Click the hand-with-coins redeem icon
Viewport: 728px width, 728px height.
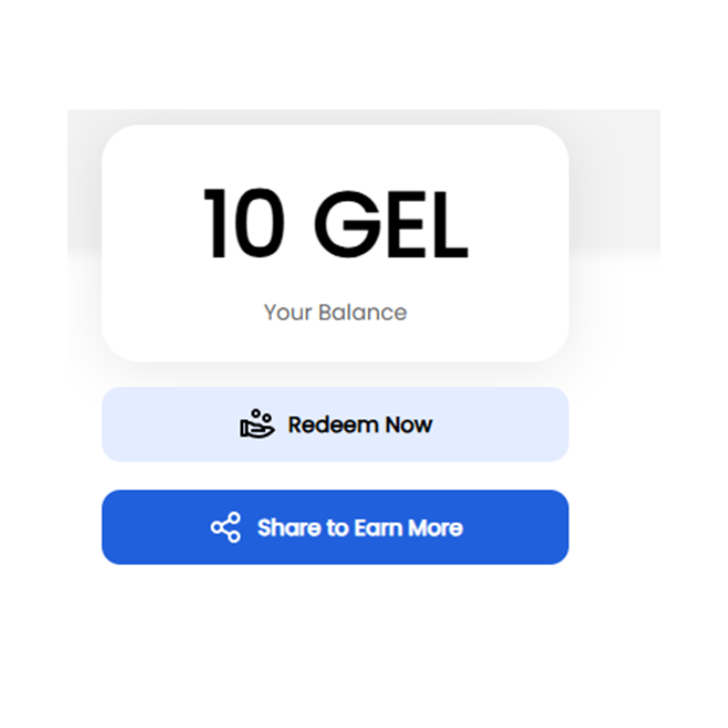pos(258,424)
